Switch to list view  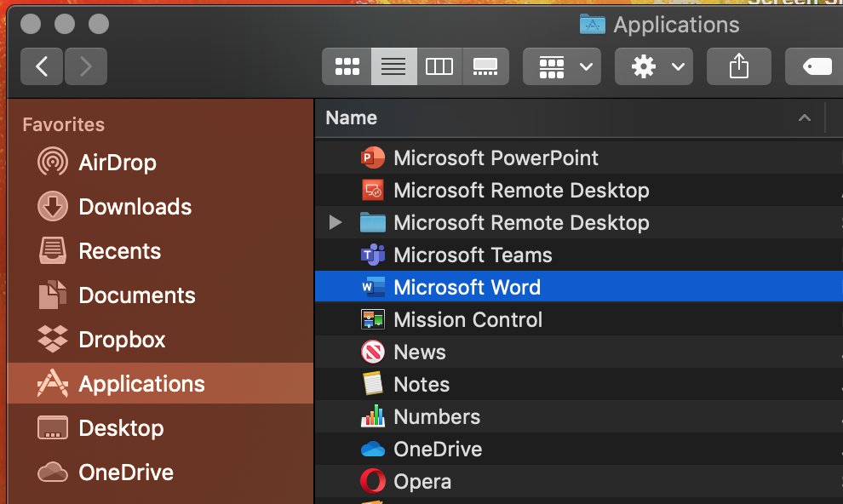click(x=393, y=66)
